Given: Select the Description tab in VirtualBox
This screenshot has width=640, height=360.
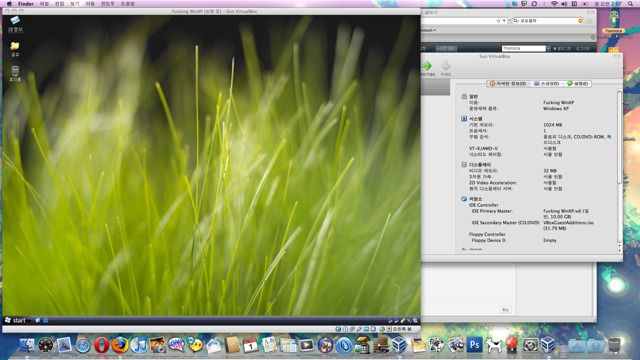Looking at the screenshot, I should [x=578, y=83].
